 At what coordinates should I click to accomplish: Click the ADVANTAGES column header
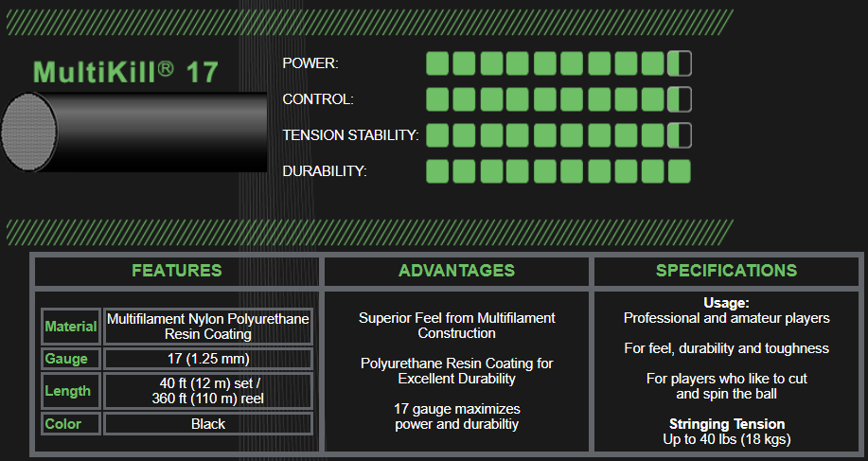pos(456,271)
